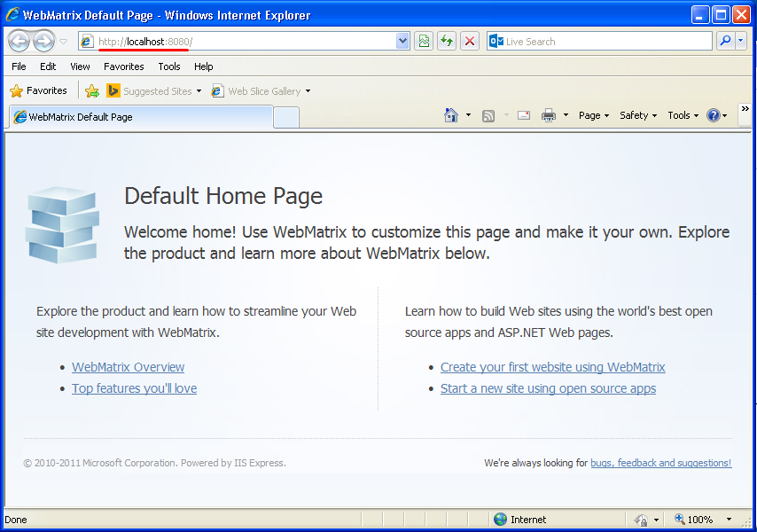Viewport: 757px width, 532px height.
Task: Click the Add to Favorites Bar icon
Action: coord(91,90)
